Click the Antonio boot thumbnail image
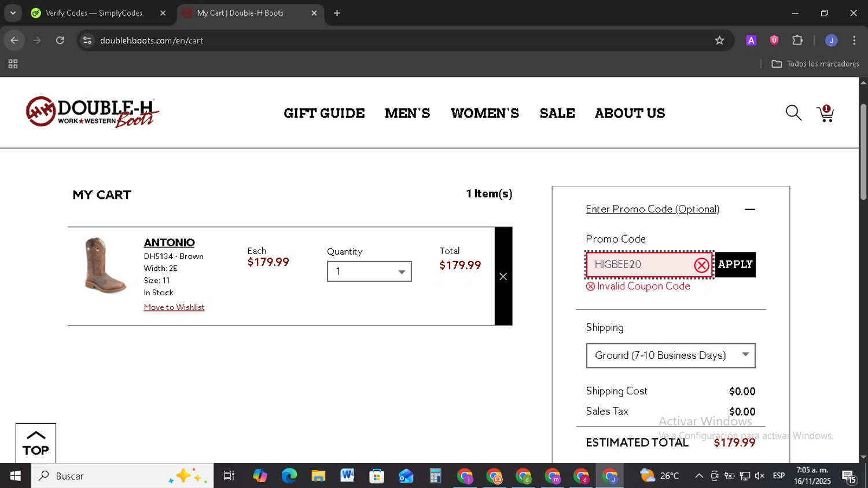 105,266
